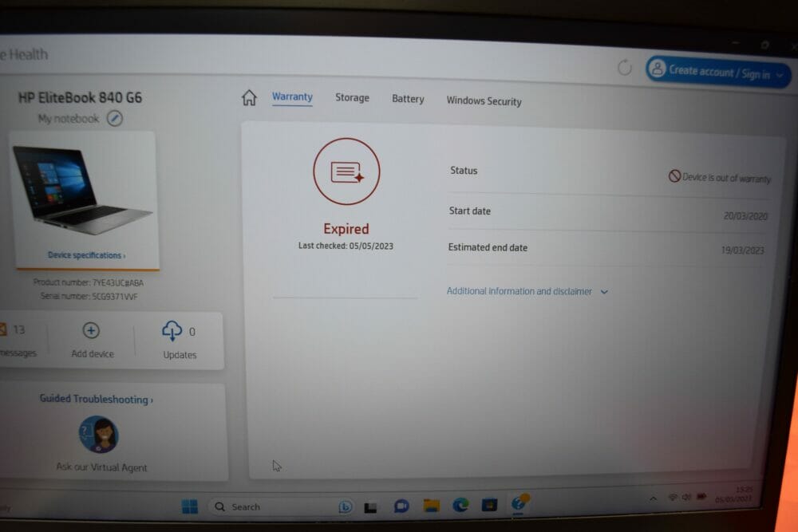Click the Updates label under the cloud
The image size is (798, 532).
click(x=180, y=355)
